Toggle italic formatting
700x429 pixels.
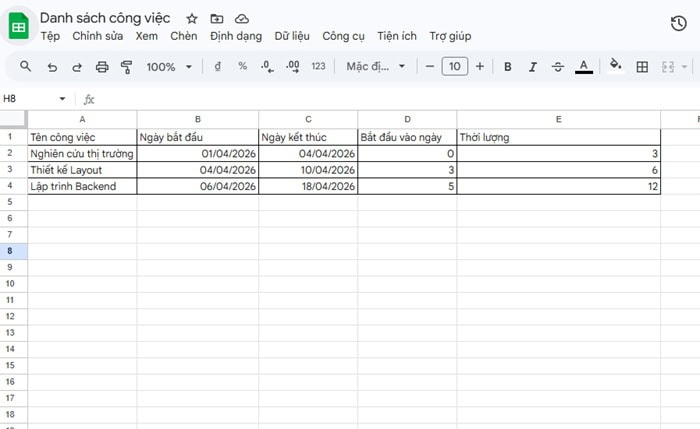coord(533,67)
